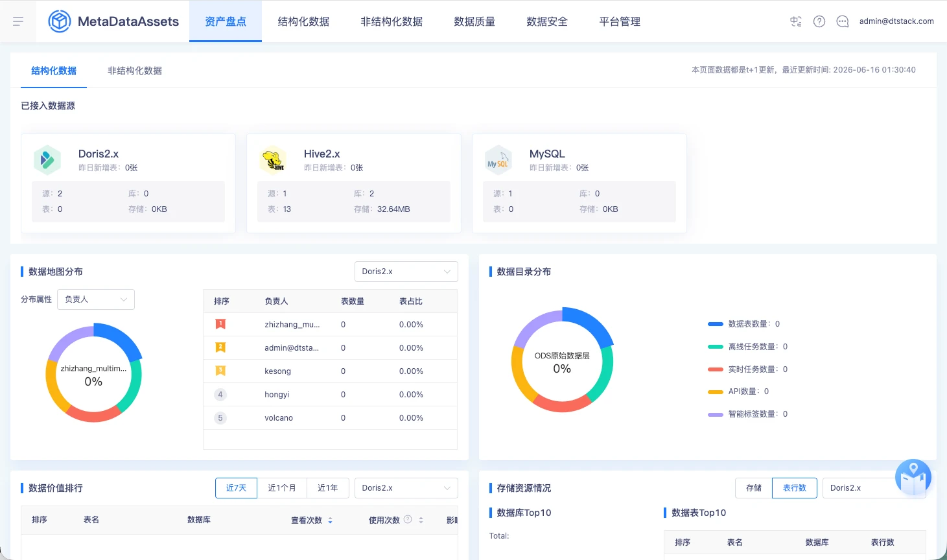The image size is (947, 560).
Task: Open 数据地图分布 Doris2.x source dropdown
Action: point(406,272)
